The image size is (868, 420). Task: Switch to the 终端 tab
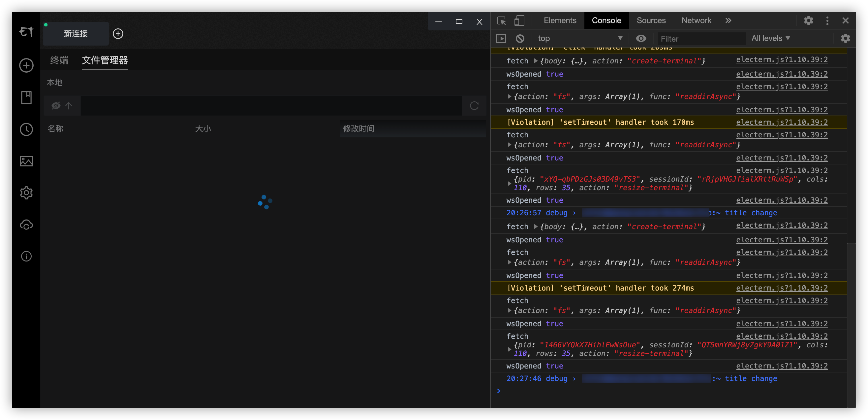tap(59, 60)
